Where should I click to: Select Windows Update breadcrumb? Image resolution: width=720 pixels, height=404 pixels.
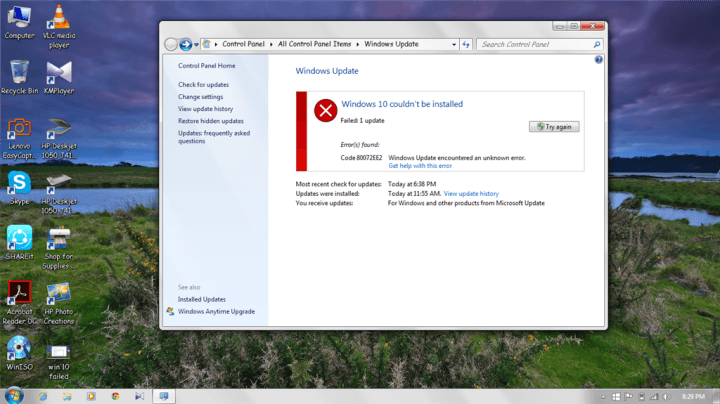point(391,44)
